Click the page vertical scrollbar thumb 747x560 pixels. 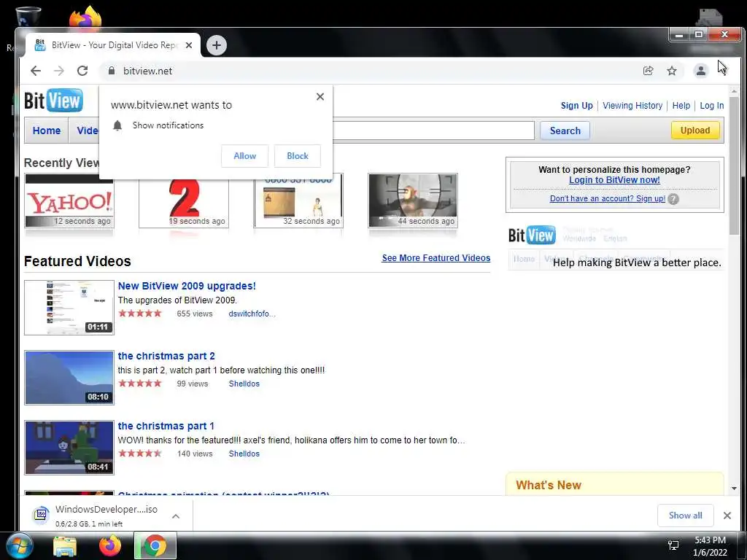click(x=734, y=167)
